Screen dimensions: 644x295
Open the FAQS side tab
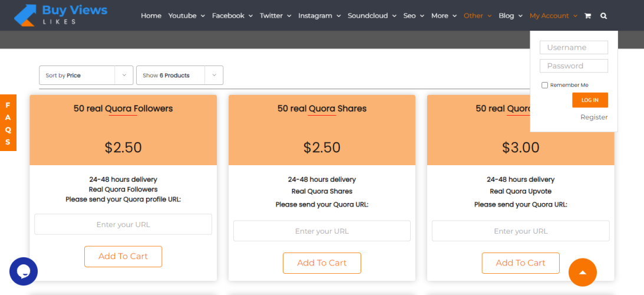[8, 123]
